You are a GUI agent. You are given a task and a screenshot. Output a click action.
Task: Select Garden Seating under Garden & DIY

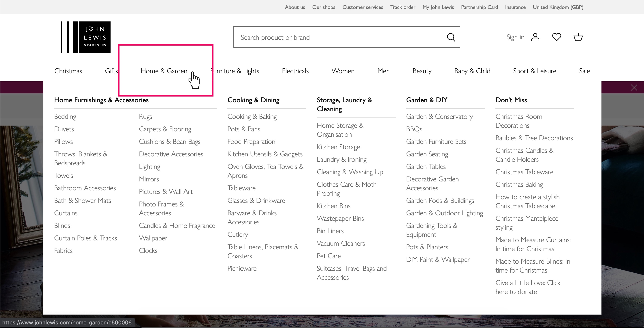(427, 154)
